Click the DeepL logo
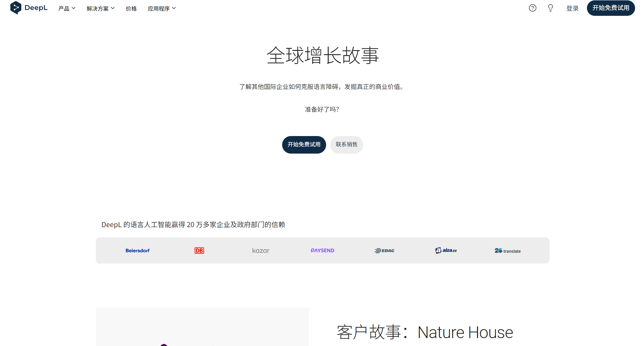Screen dimensions: 644x346 (x=29, y=8)
